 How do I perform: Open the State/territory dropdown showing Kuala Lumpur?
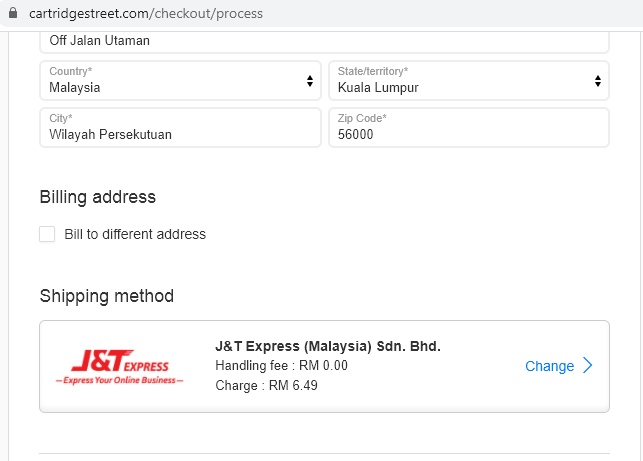click(469, 80)
